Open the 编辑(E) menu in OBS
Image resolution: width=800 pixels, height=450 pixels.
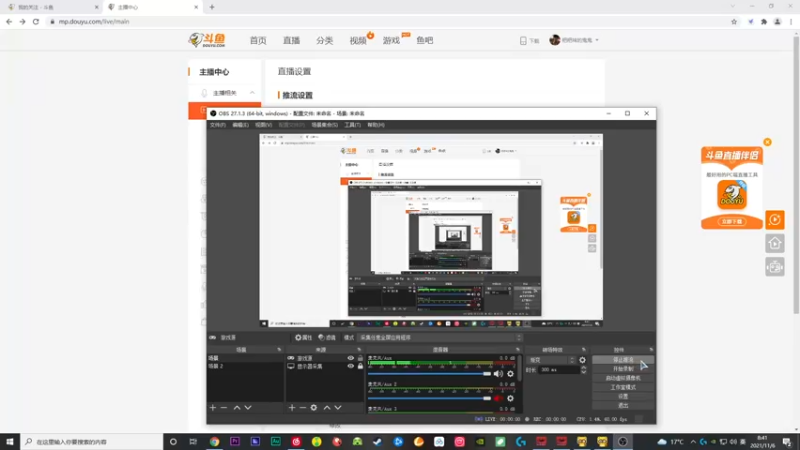241,125
